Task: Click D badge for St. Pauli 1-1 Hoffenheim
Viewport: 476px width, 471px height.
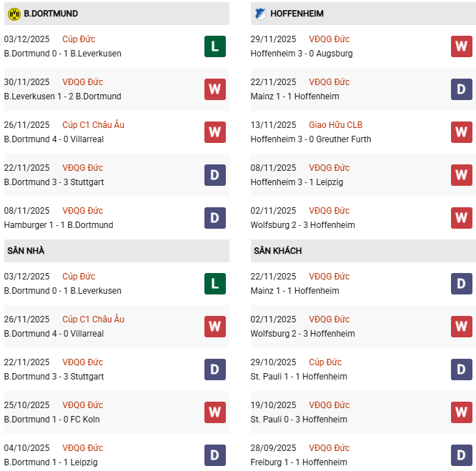Action: [462, 370]
